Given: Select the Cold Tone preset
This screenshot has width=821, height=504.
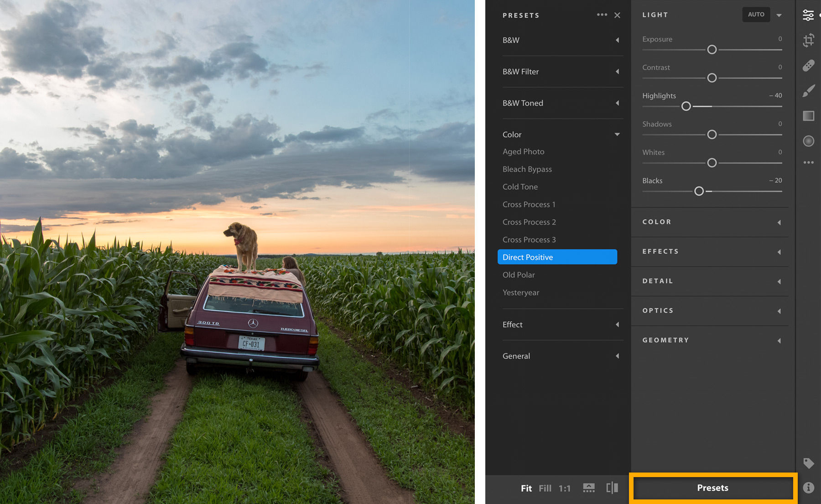Looking at the screenshot, I should (520, 187).
